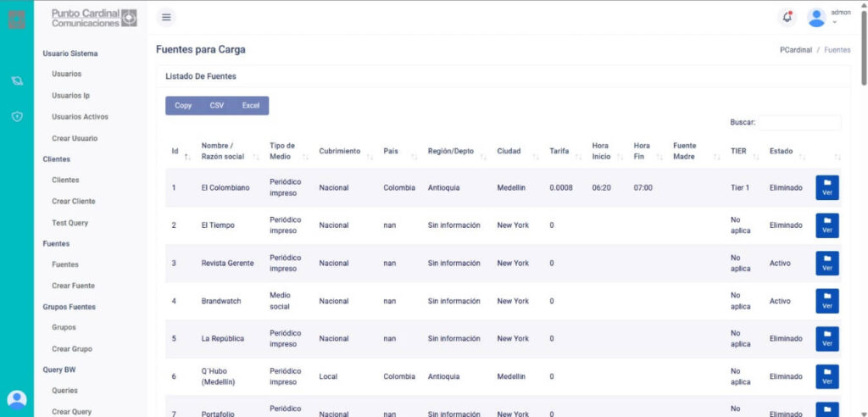The width and height of the screenshot is (868, 417).
Task: Open the Ver folder button for Revista Gerente
Action: point(827,263)
